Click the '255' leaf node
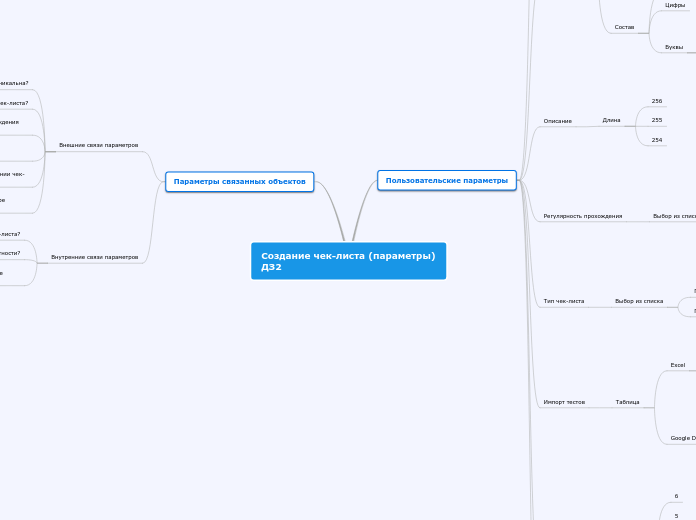 (x=657, y=120)
